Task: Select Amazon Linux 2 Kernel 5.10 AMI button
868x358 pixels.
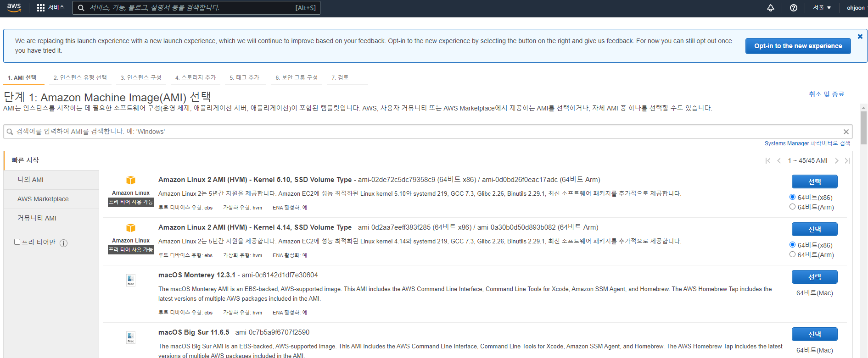Action: click(815, 182)
